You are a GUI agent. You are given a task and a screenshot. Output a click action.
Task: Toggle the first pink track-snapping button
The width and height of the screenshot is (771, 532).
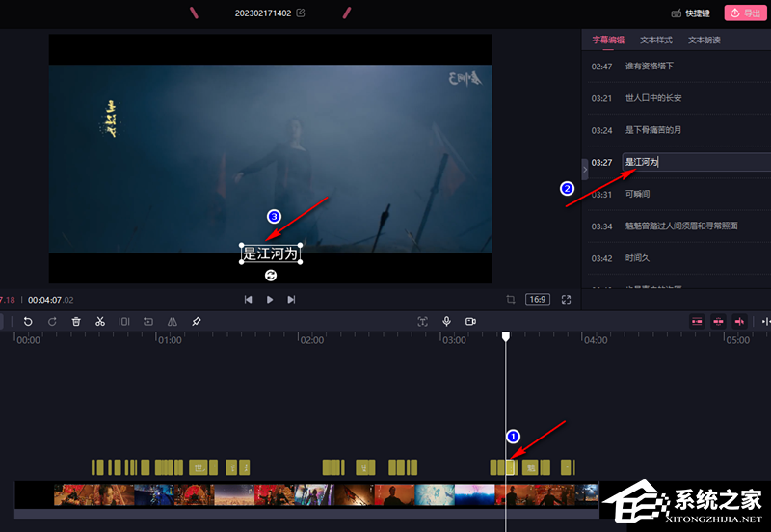coord(697,322)
